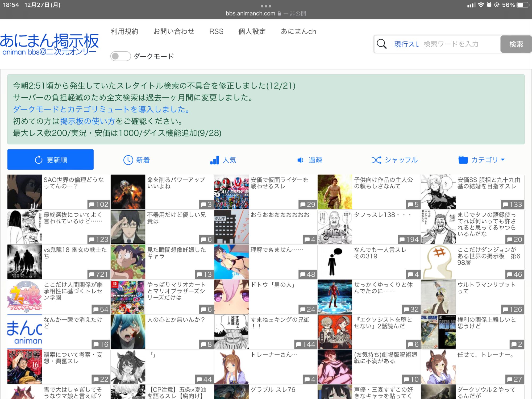This screenshot has height=399, width=532.
Task: Tap the three dots at top center
Action: (x=266, y=6)
